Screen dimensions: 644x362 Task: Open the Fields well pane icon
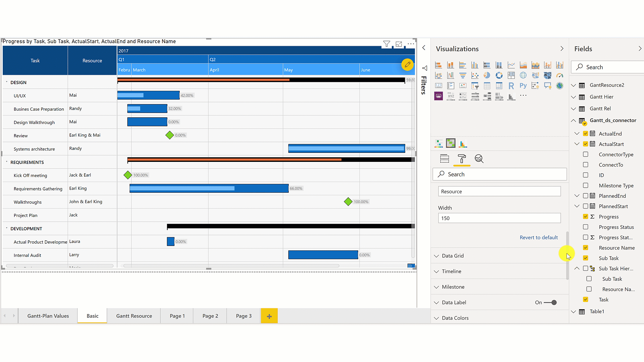click(444, 159)
